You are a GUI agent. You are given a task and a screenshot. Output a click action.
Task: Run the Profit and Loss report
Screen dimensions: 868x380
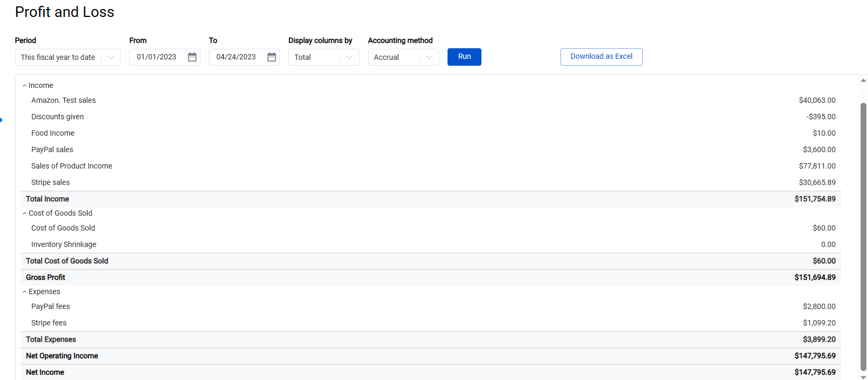[x=464, y=57]
